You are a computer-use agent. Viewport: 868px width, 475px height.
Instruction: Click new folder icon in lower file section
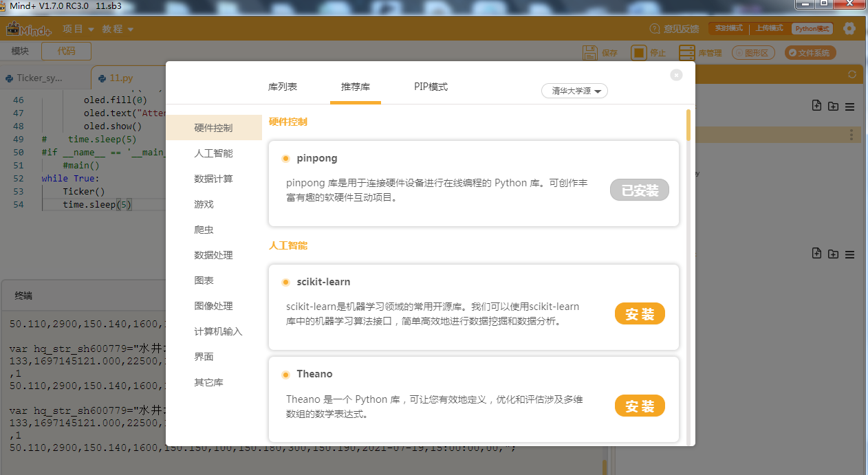click(833, 254)
